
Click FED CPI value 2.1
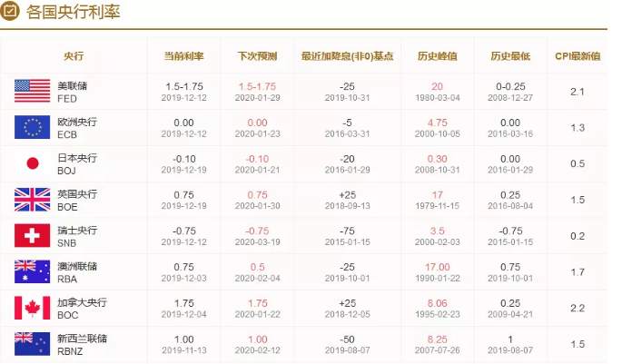coord(578,92)
